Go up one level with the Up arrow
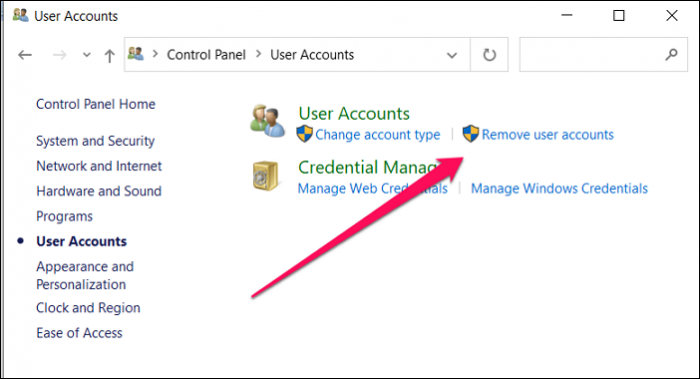The height and width of the screenshot is (379, 700). pyautogui.click(x=109, y=55)
